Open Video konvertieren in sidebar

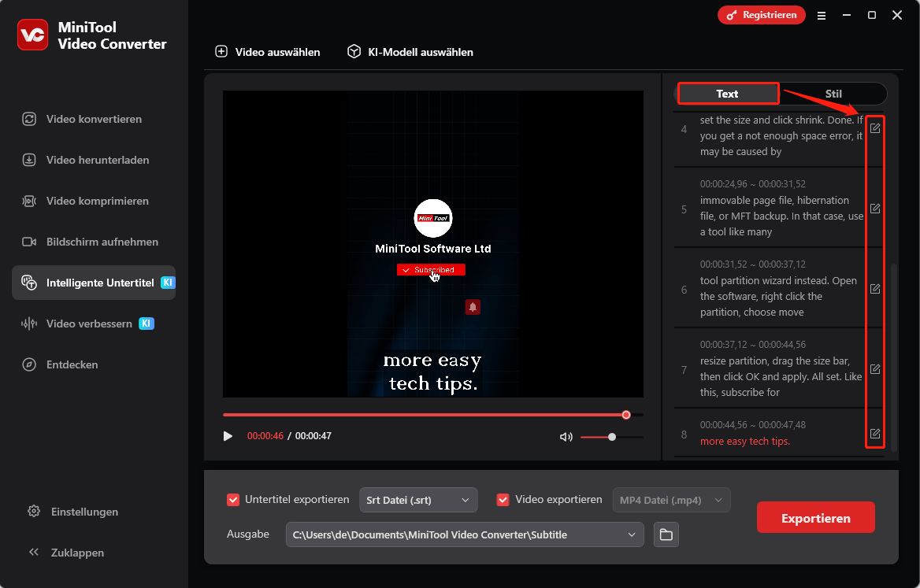tap(94, 119)
